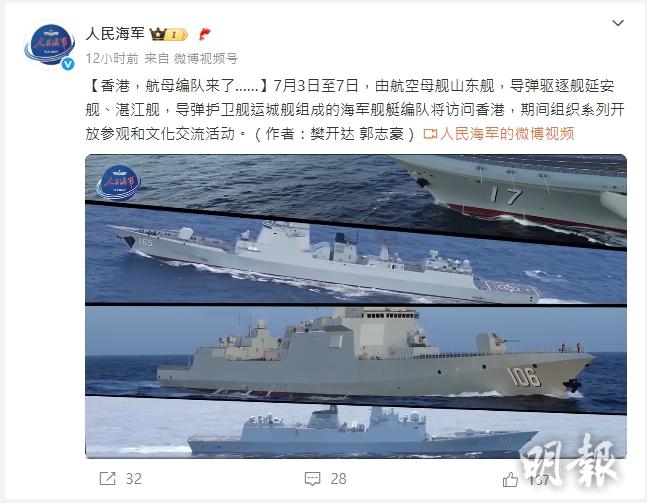Click the red flame icon beside username
The width and height of the screenshot is (647, 503).
(204, 34)
